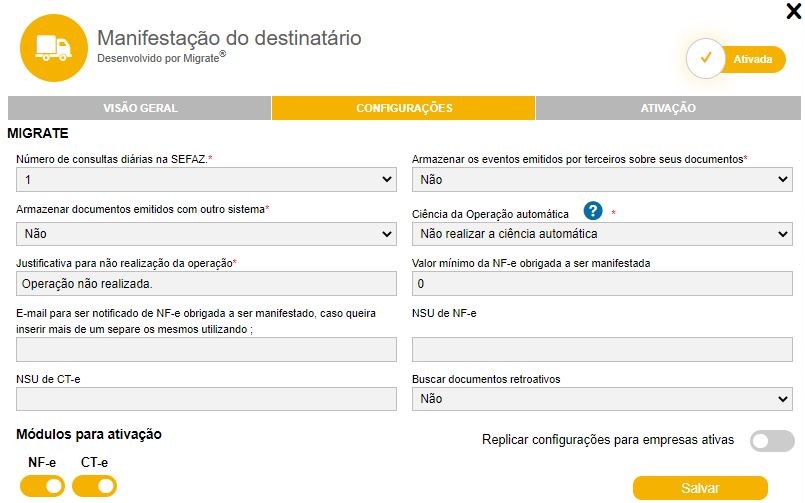Open the Ciência da Operação automática dropdown
The width and height of the screenshot is (805, 503).
[x=602, y=234]
